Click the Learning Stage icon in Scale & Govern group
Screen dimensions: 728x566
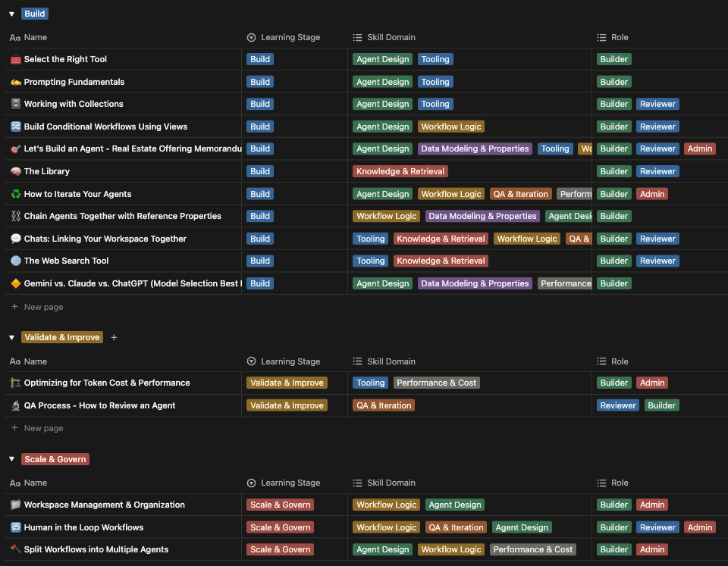251,483
